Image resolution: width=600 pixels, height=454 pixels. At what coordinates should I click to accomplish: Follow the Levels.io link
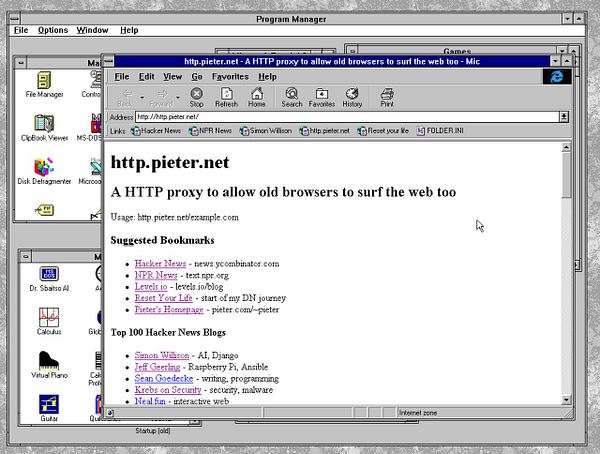pyautogui.click(x=151, y=286)
